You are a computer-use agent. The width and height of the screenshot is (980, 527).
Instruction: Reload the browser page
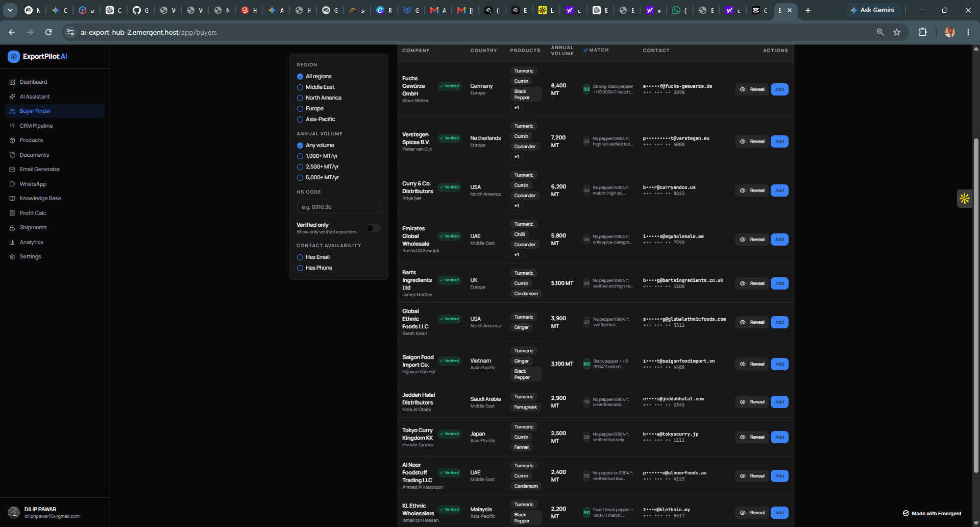pos(48,32)
